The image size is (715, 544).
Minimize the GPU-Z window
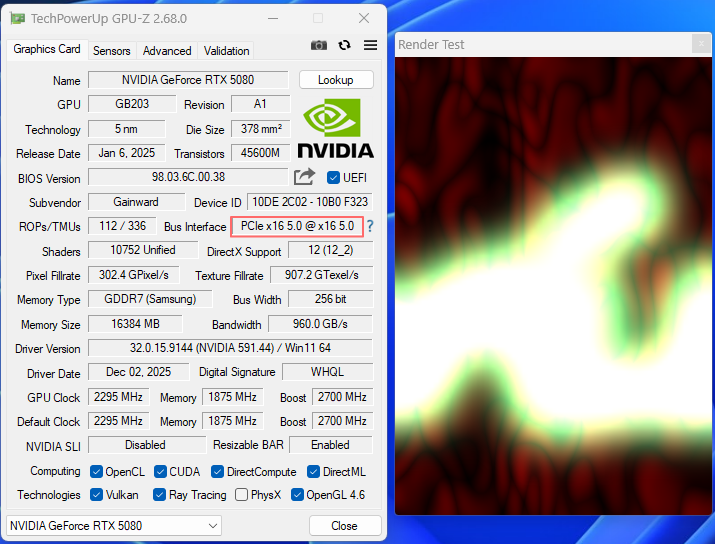coord(273,19)
